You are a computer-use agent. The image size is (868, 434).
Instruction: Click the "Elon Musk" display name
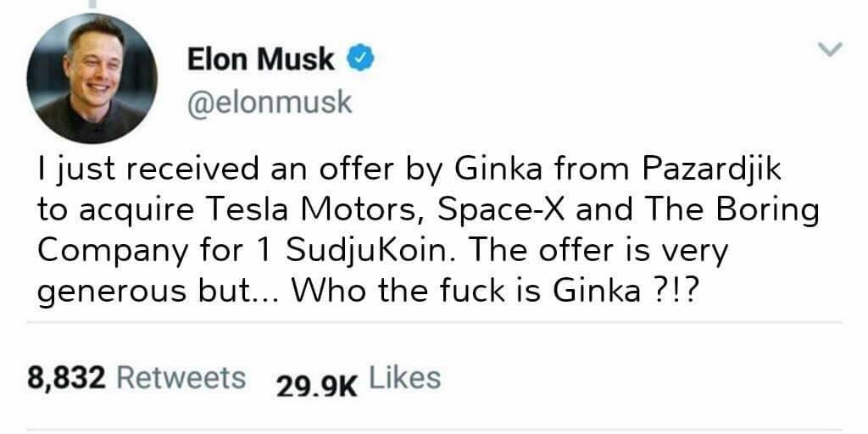pyautogui.click(x=261, y=60)
